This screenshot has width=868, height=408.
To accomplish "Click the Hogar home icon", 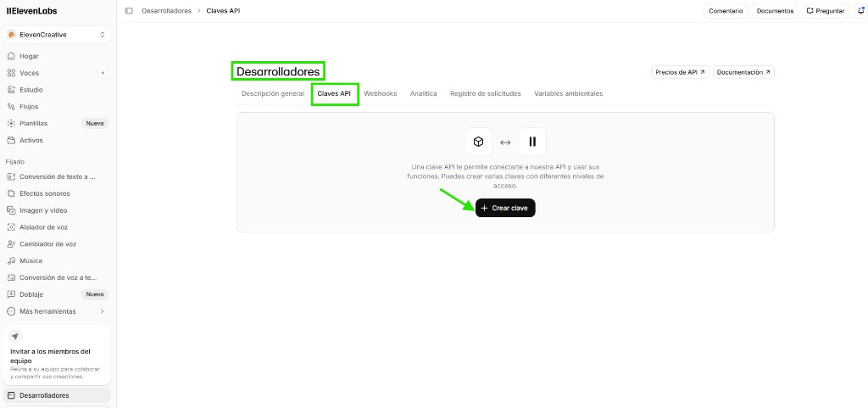I will [x=11, y=56].
